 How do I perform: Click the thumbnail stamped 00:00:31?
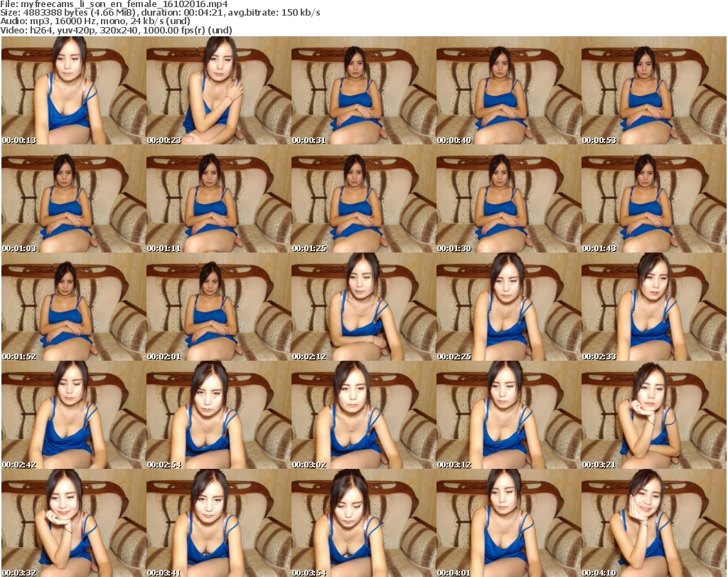(x=363, y=90)
